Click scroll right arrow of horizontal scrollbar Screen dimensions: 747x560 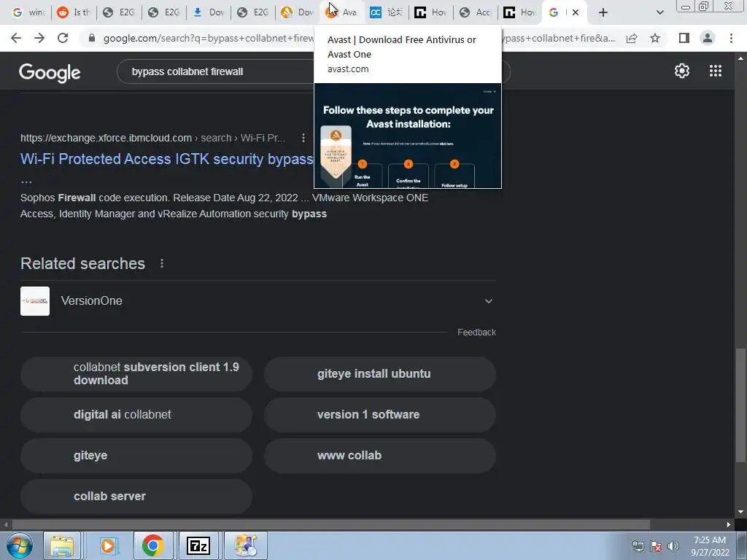729,524
